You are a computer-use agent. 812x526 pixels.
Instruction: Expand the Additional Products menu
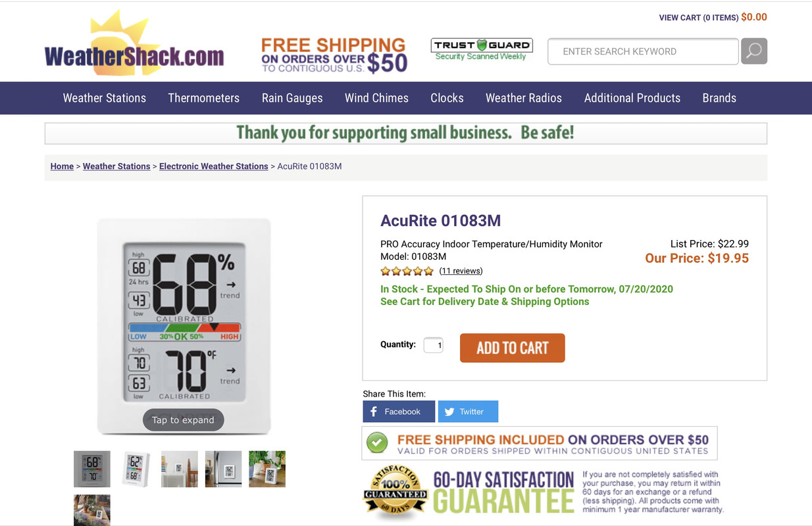632,98
